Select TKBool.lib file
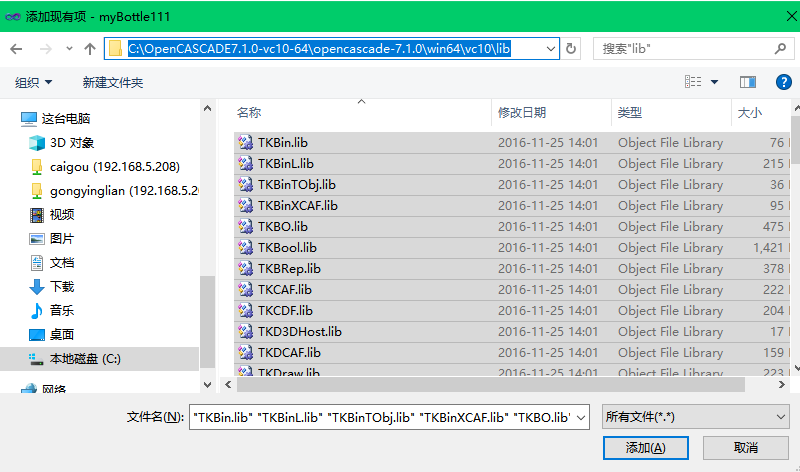Screen dimensions: 800x472 (x=512, y=247)
